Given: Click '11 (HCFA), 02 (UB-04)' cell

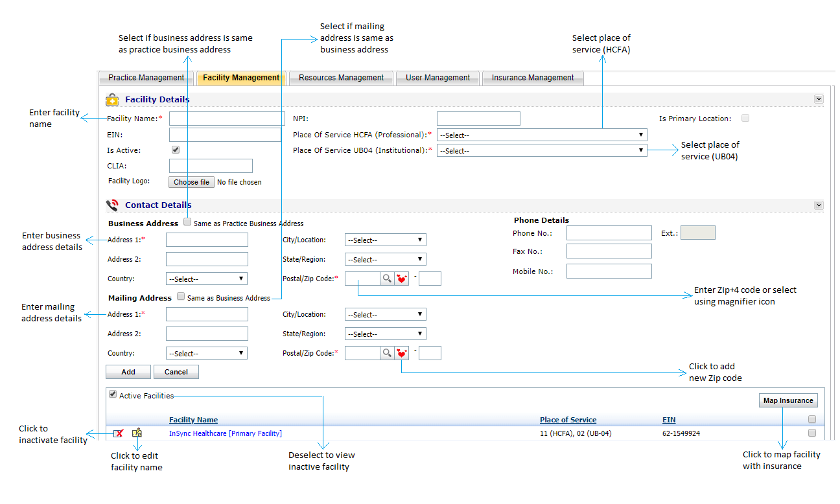Looking at the screenshot, I should pyautogui.click(x=576, y=433).
